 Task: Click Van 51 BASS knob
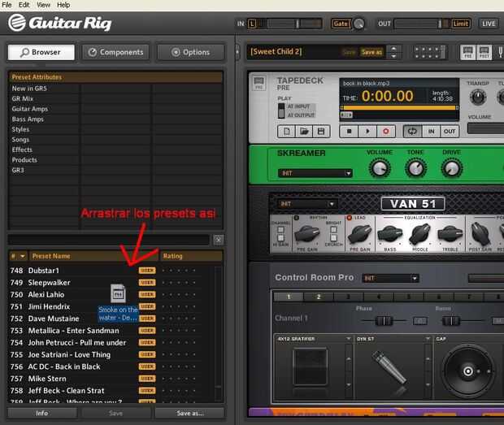pyautogui.click(x=389, y=234)
